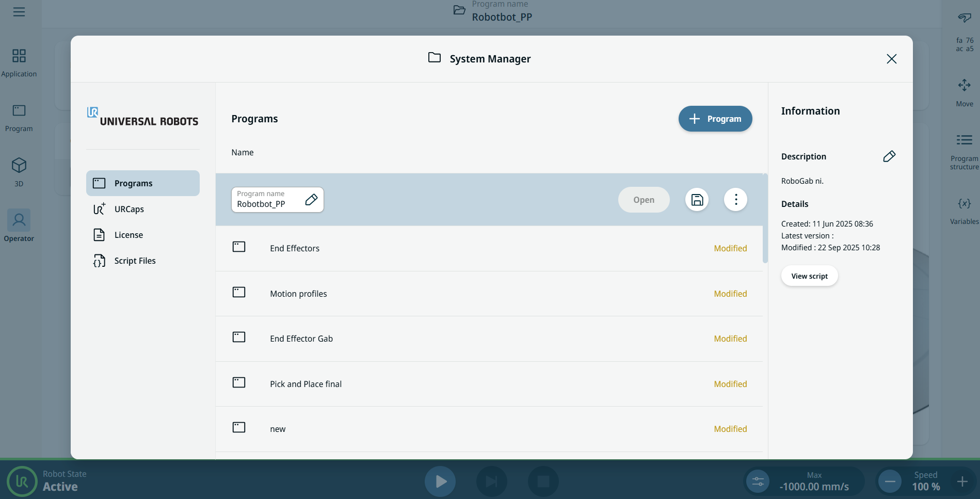Click the save icon for Robotbot_PP
Image resolution: width=980 pixels, height=499 pixels.
click(697, 200)
